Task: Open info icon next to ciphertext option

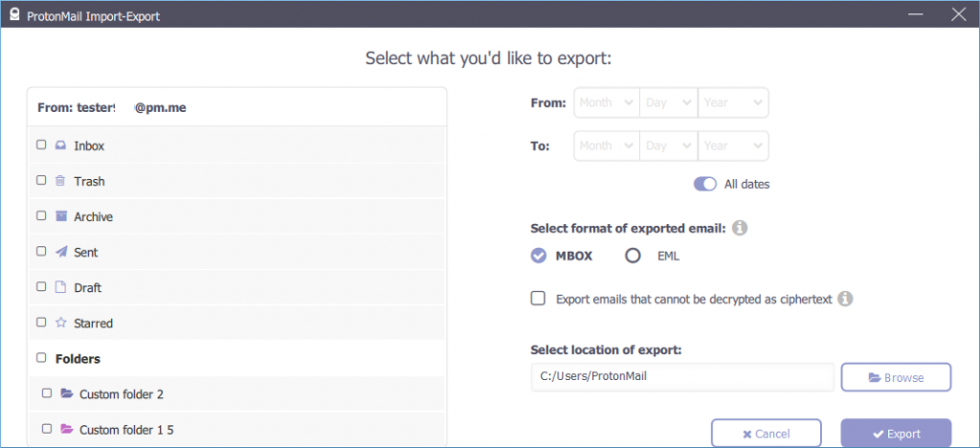Action: 845,299
